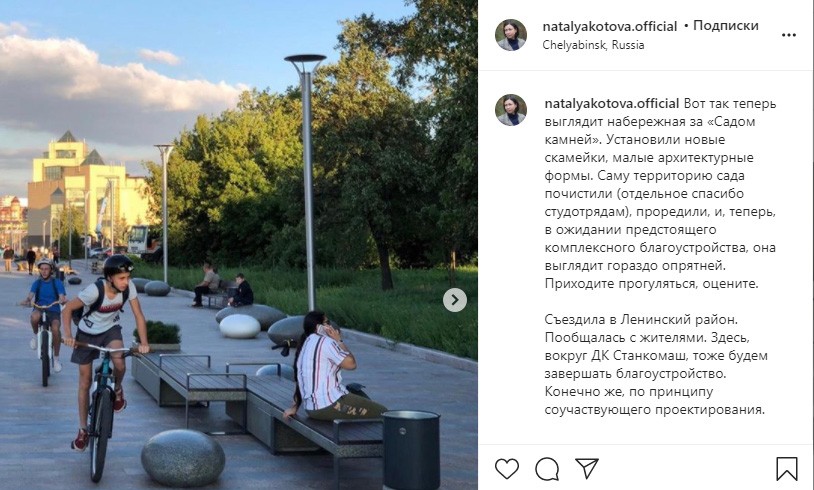The height and width of the screenshot is (490, 814).
Task: Open Chelyabinsk, Russia location link
Action: pos(593,45)
